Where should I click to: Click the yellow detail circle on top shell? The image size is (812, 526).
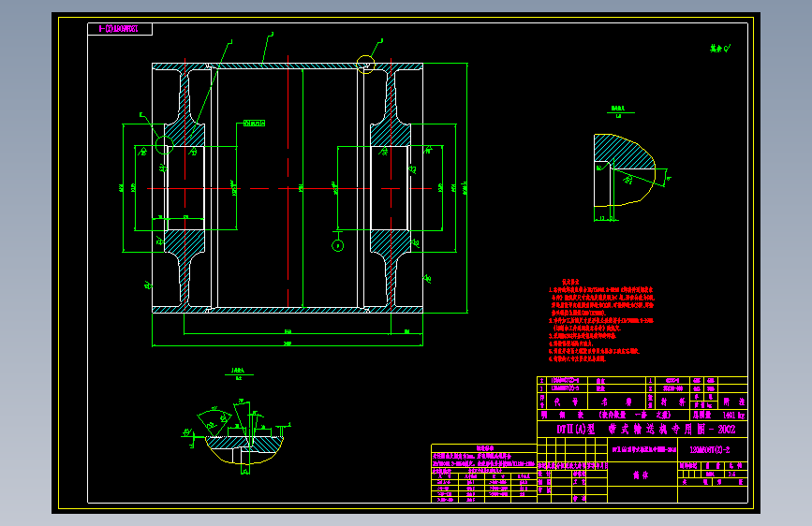(365, 65)
